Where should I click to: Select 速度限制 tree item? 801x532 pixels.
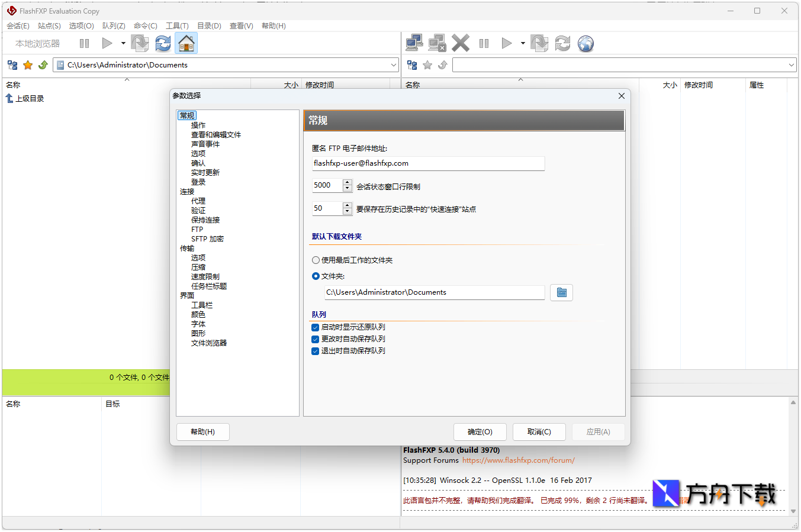point(205,277)
